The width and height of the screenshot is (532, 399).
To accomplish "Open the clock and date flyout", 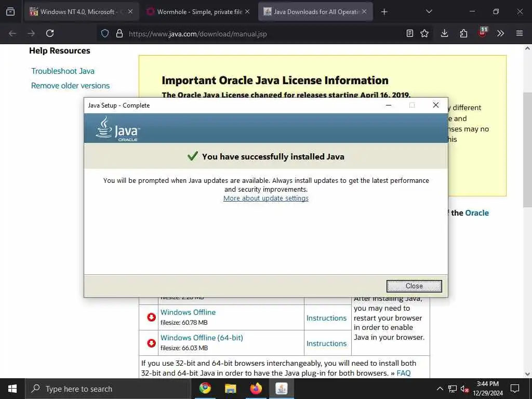I will click(487, 389).
